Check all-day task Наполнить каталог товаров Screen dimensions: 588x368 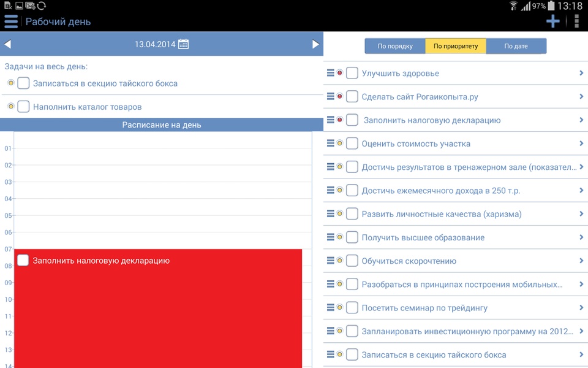pyautogui.click(x=23, y=106)
